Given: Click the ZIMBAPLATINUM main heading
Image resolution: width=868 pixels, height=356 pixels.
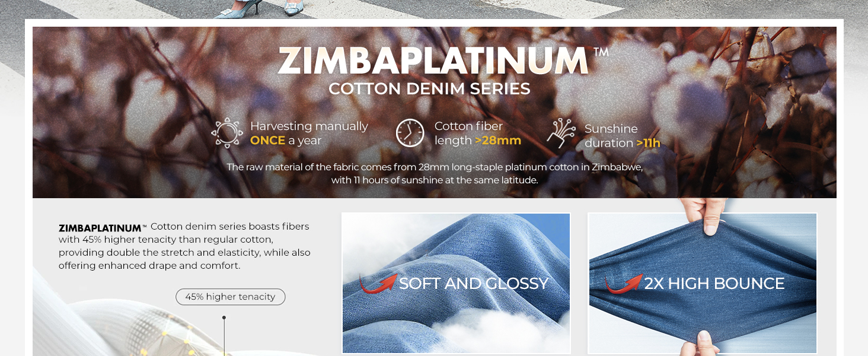Looking at the screenshot, I should pyautogui.click(x=434, y=60).
